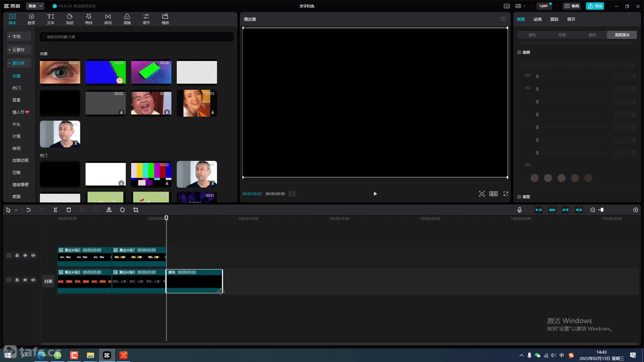Click the crop tool in timeline toolbar

136,210
